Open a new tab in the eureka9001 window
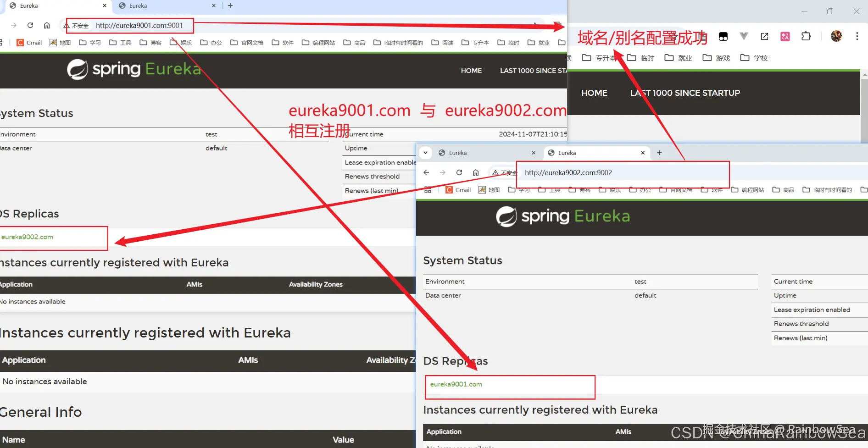The width and height of the screenshot is (868, 448). point(230,6)
